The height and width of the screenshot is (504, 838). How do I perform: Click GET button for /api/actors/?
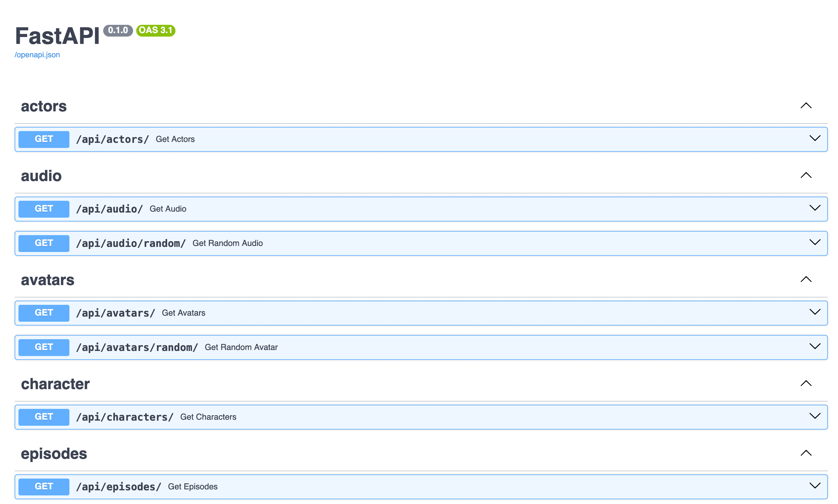tap(44, 139)
